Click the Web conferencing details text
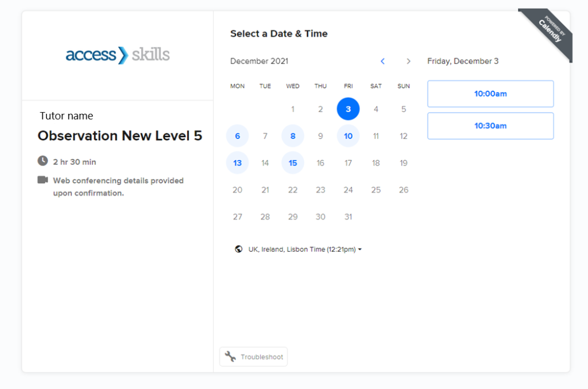This screenshot has width=588, height=389. coord(118,187)
